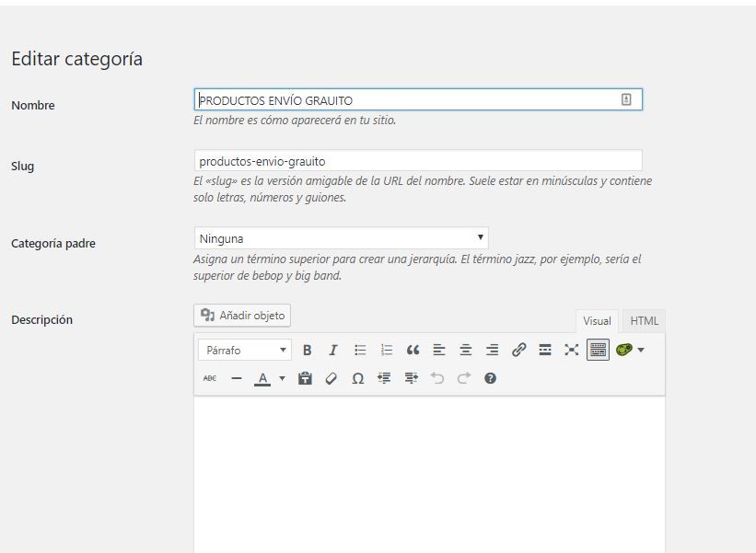The image size is (756, 553).
Task: Open the text color picker arrow
Action: tap(282, 378)
